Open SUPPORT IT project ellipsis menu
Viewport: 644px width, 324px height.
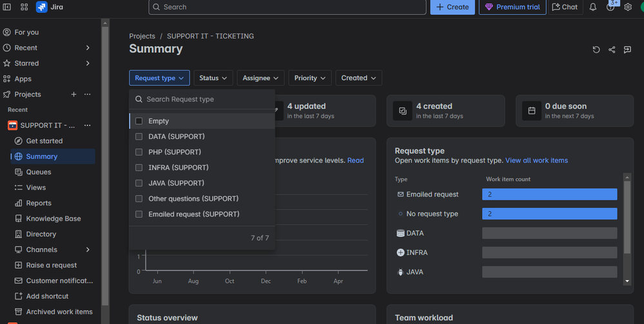point(88,125)
